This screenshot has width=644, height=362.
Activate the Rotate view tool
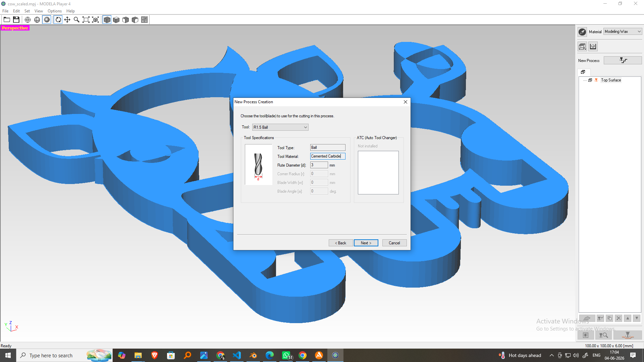point(58,20)
